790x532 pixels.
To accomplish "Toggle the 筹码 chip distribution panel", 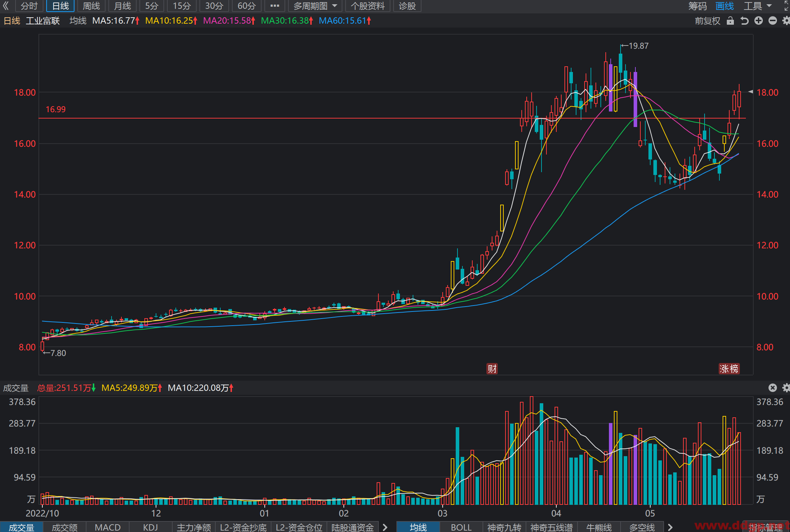I will [698, 6].
